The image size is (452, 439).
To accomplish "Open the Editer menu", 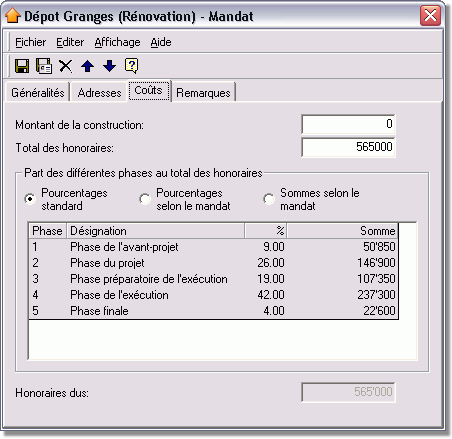I will 70,42.
